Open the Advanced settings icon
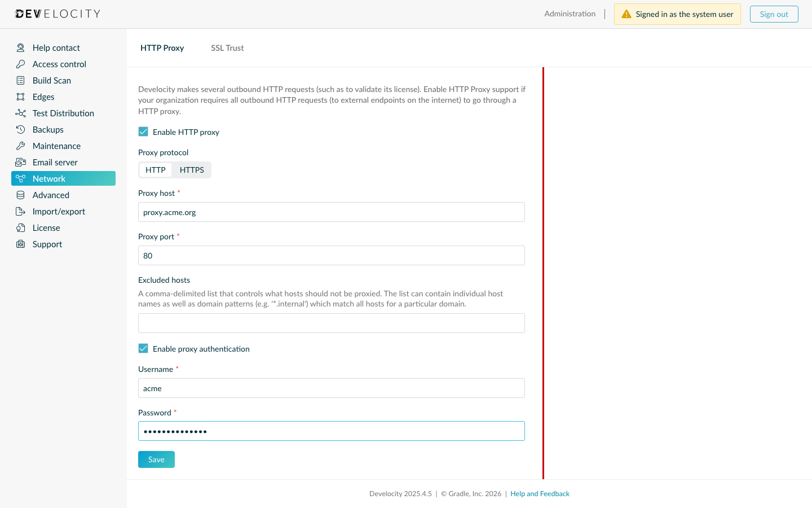This screenshot has height=508, width=812. [x=20, y=195]
